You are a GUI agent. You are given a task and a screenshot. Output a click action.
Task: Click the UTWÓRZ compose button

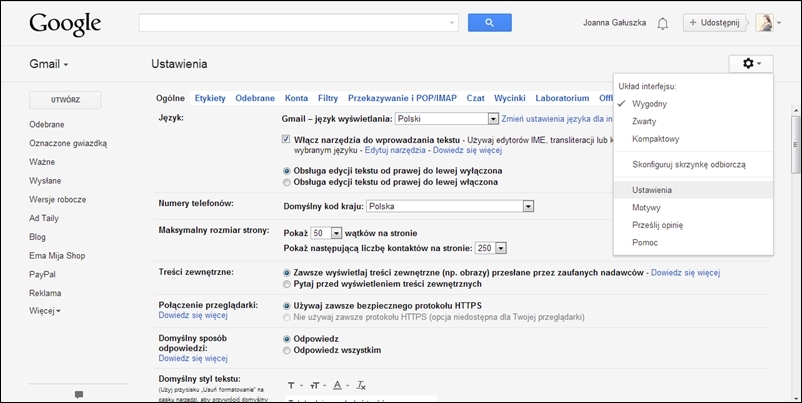coord(65,100)
